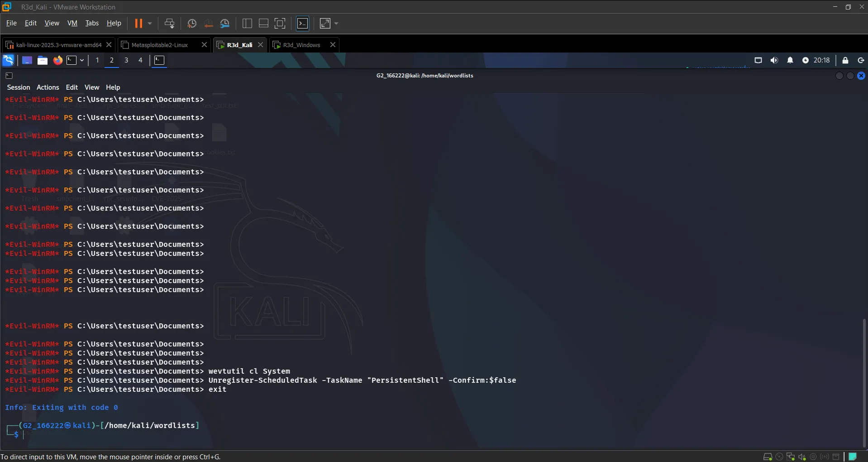Image resolution: width=868 pixels, height=462 pixels.
Task: Open the file manager from the Kali panel
Action: pos(43,60)
